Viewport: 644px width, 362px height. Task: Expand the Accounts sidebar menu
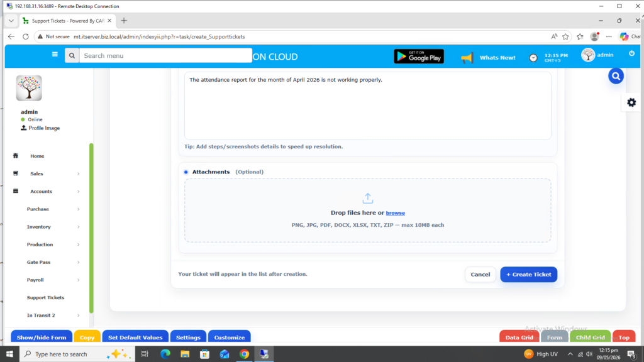(x=46, y=191)
